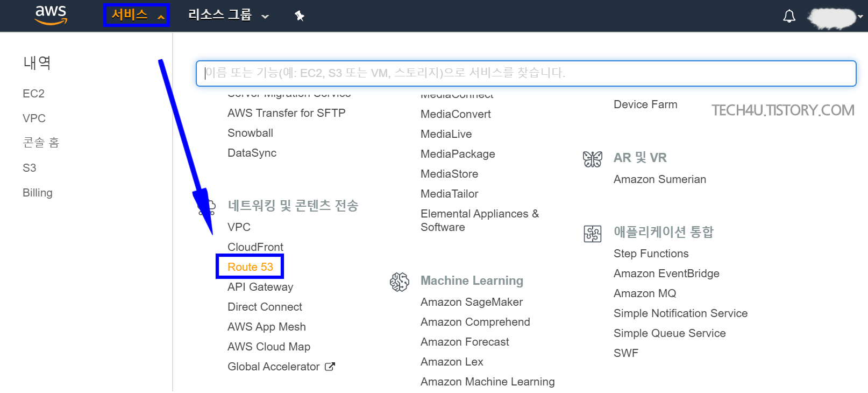Open Step Functions service
The image size is (868, 393).
(651, 254)
